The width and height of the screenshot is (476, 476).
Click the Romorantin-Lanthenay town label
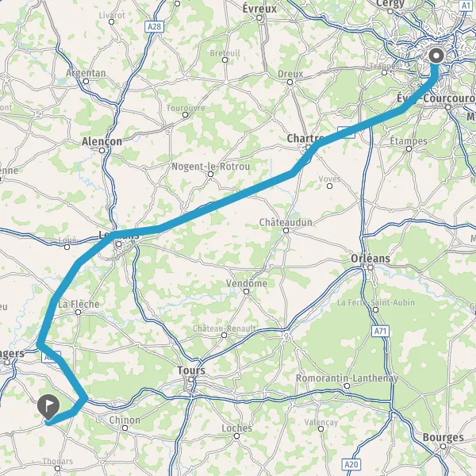[347, 378]
